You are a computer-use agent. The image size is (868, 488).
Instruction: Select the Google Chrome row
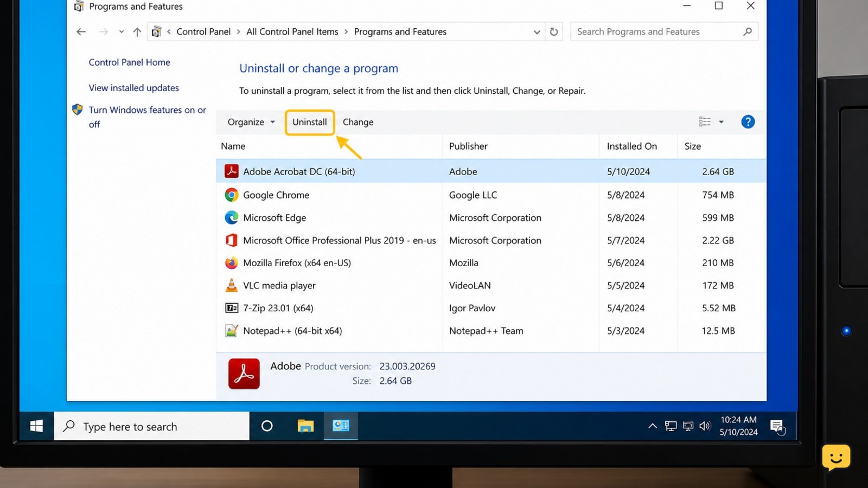(491, 195)
